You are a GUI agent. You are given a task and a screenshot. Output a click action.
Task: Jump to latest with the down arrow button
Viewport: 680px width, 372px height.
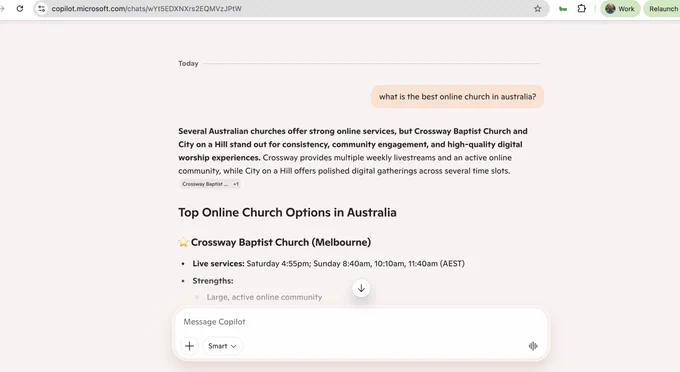click(361, 288)
